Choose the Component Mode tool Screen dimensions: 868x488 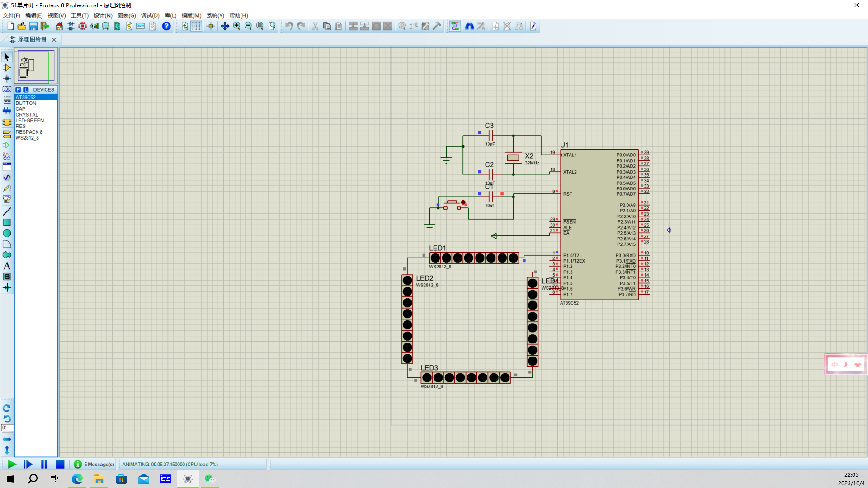(7, 68)
